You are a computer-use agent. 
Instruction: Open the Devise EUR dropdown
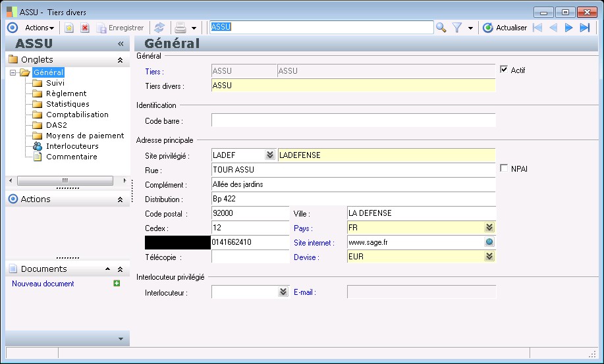489,257
